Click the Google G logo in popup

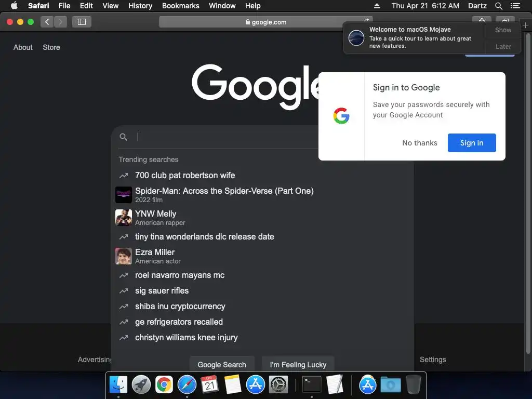coord(341,116)
